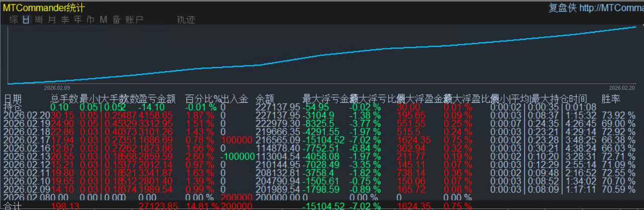
Task: Click the balance value 222979.30
Action: click(x=278, y=123)
